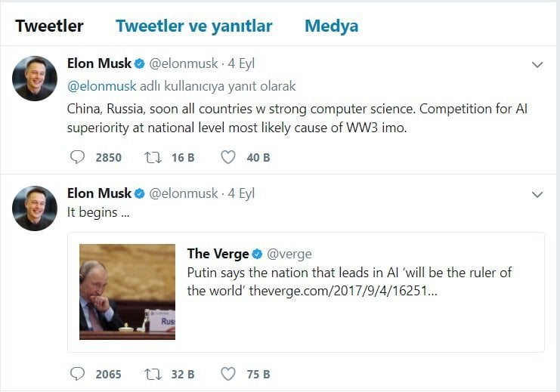Expand more-actions arrow on "It begins" tweet

537,195
